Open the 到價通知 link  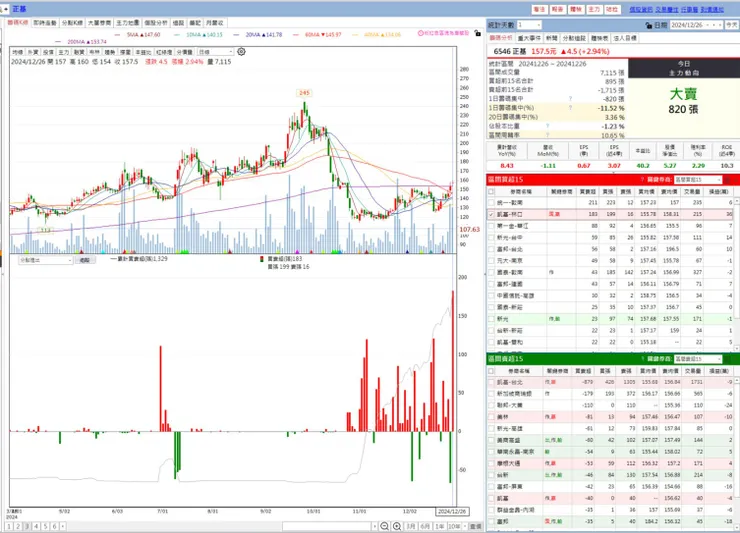tap(712, 9)
